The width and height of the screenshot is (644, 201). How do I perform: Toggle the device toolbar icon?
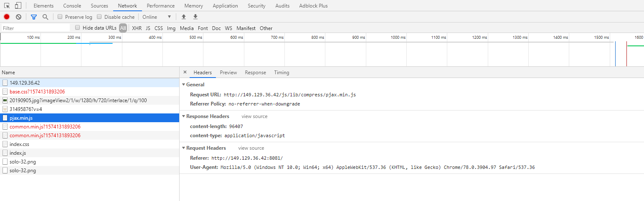tap(18, 6)
